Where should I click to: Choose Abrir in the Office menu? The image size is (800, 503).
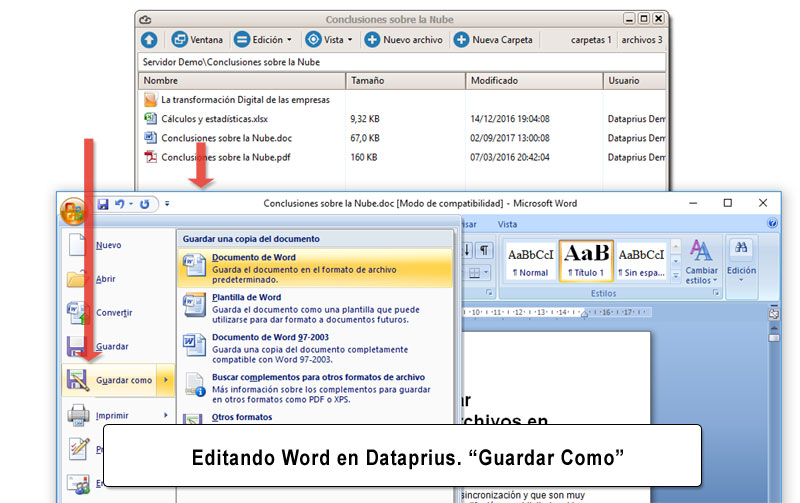(118, 279)
